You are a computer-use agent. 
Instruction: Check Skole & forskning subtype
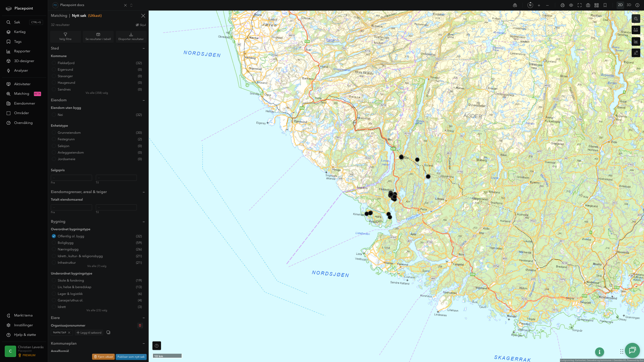point(54,280)
